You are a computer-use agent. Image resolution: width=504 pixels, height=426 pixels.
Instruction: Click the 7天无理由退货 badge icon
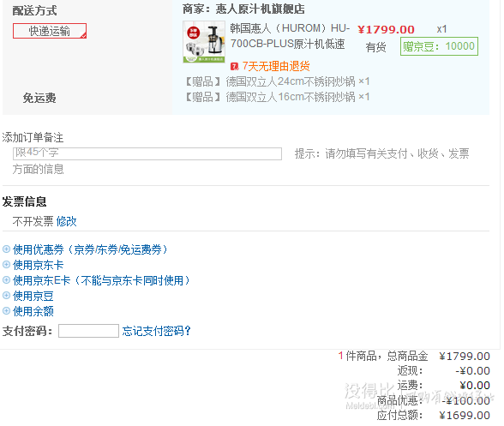click(x=234, y=67)
